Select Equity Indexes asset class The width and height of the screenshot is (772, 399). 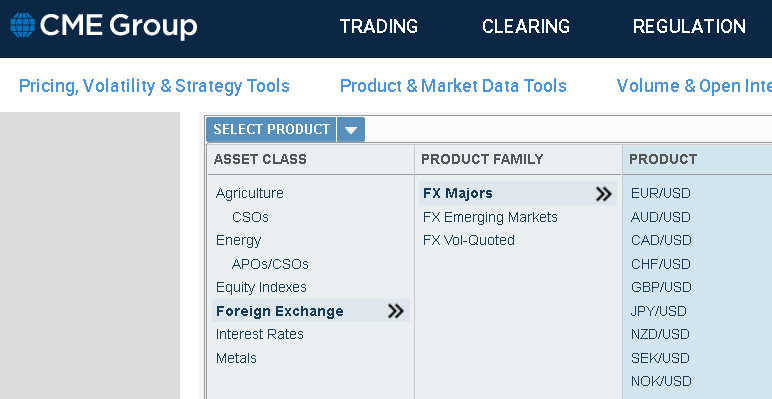pos(261,287)
